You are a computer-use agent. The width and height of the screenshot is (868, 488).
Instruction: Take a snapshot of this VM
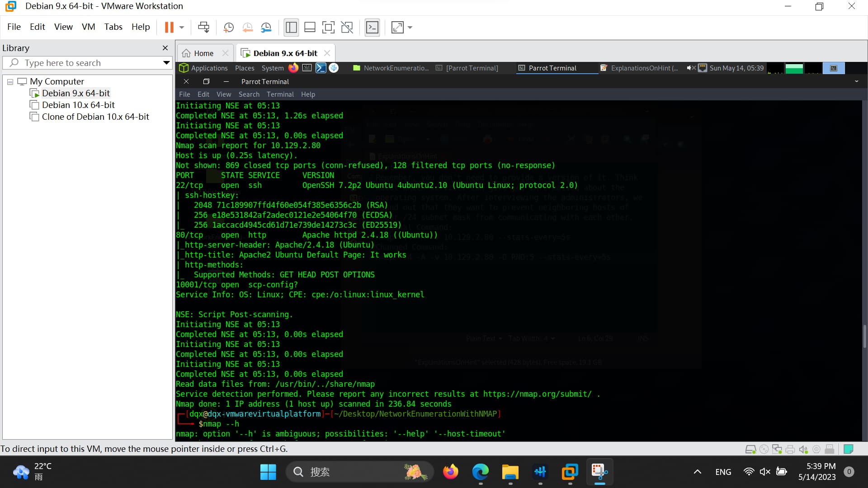pos(229,28)
